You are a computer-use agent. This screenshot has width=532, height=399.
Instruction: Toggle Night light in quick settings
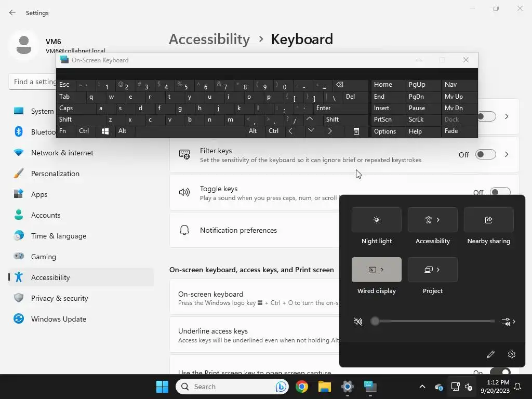(376, 220)
